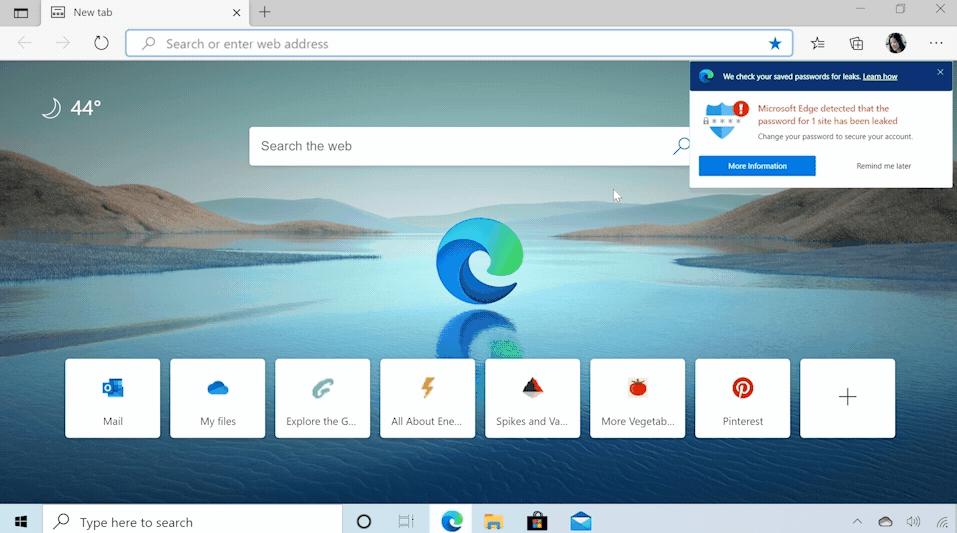Image resolution: width=957 pixels, height=533 pixels.
Task: Open the Mail app on taskbar
Action: 580,521
